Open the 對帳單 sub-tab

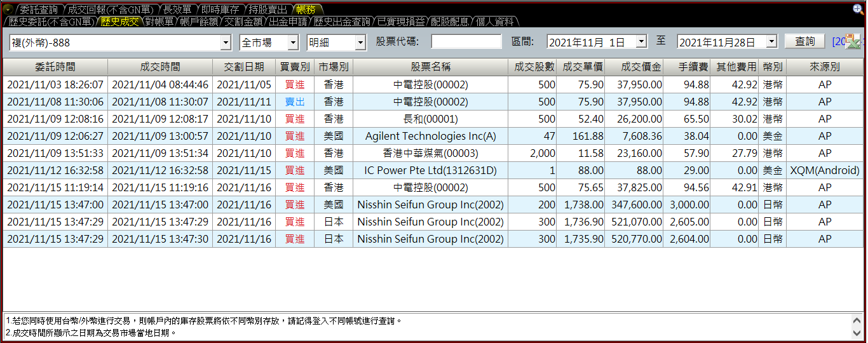pyautogui.click(x=158, y=22)
